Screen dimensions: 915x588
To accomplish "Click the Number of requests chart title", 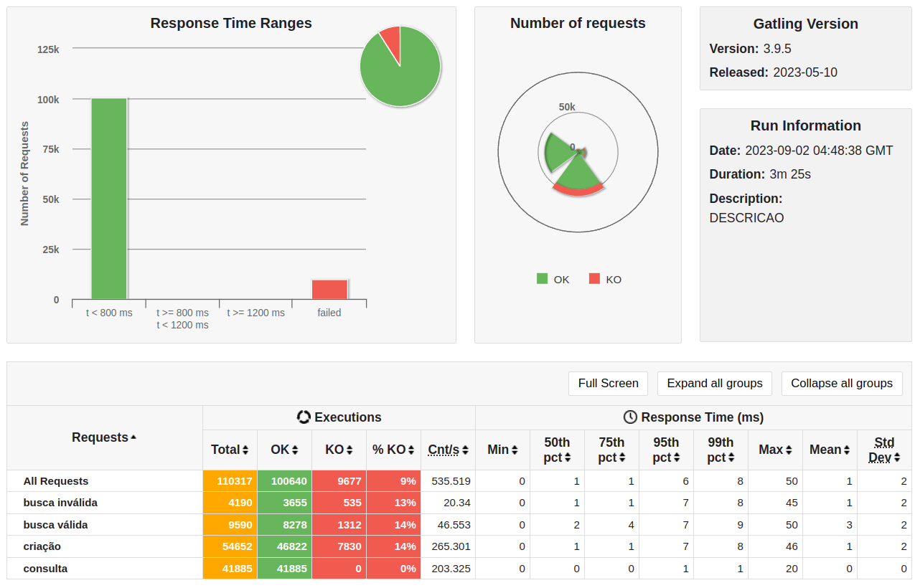I will pos(578,23).
